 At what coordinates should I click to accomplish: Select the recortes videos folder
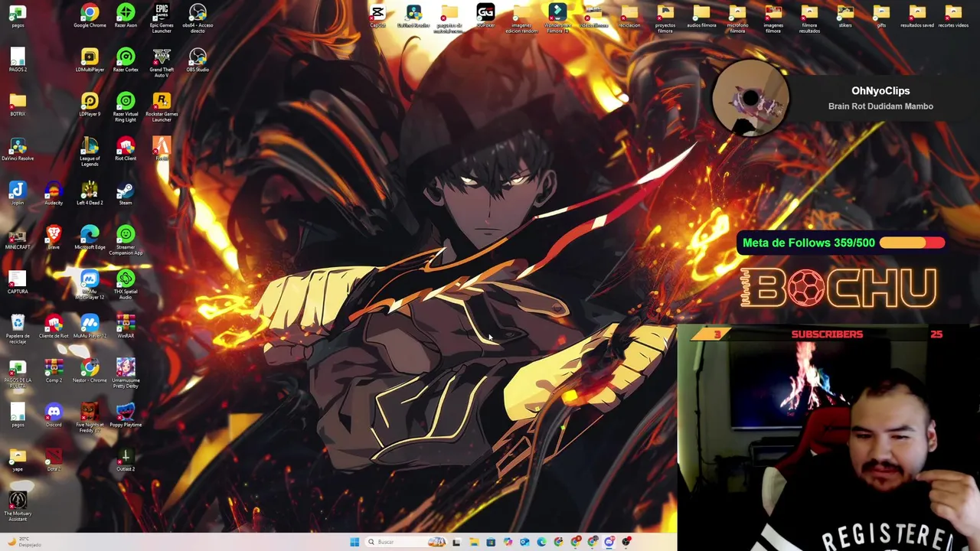pos(953,16)
